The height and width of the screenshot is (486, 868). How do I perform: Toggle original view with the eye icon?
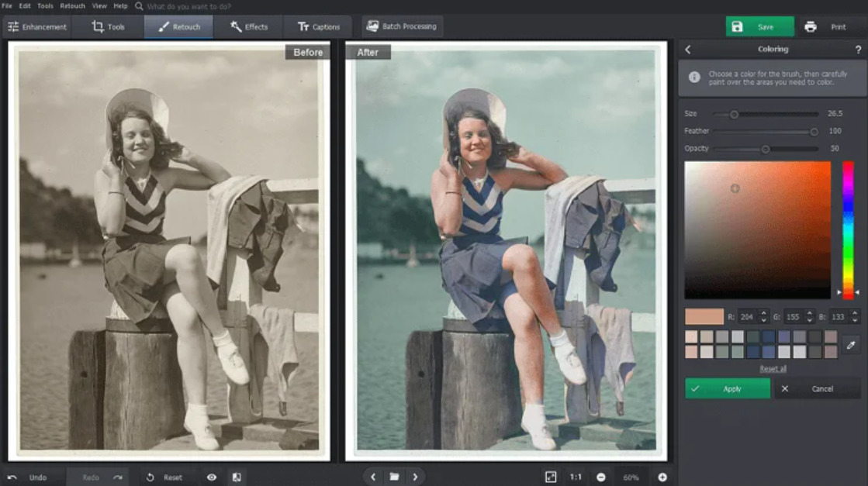(x=212, y=477)
